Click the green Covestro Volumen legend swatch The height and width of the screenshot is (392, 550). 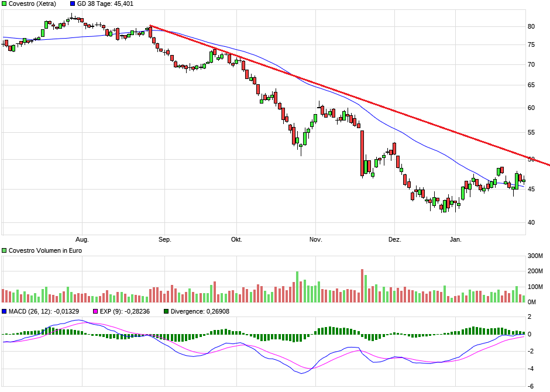[x=4, y=250]
